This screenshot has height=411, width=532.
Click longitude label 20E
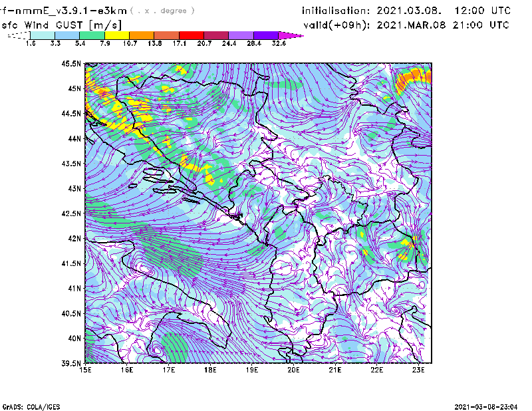pyautogui.click(x=293, y=370)
